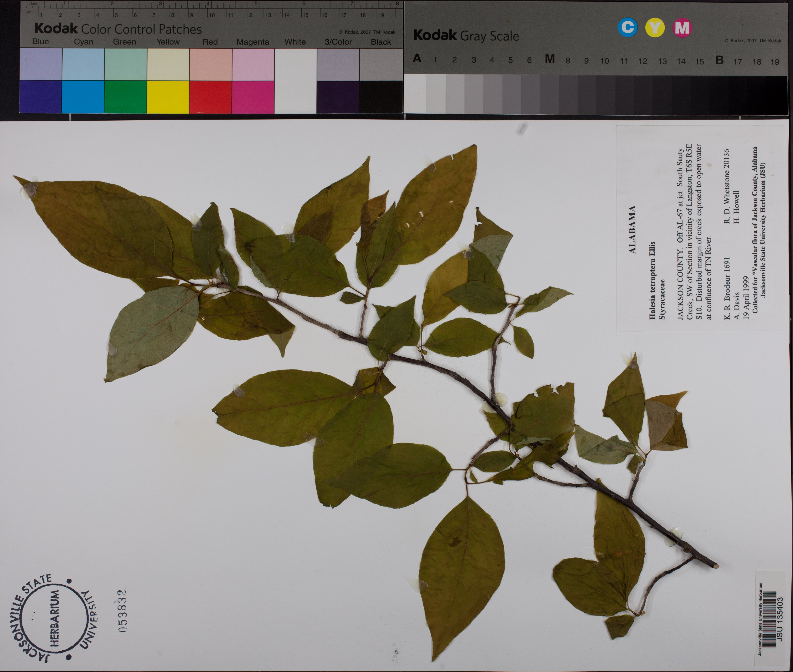Select the saturated magenta color patch
The image size is (793, 672).
pyautogui.click(x=253, y=97)
